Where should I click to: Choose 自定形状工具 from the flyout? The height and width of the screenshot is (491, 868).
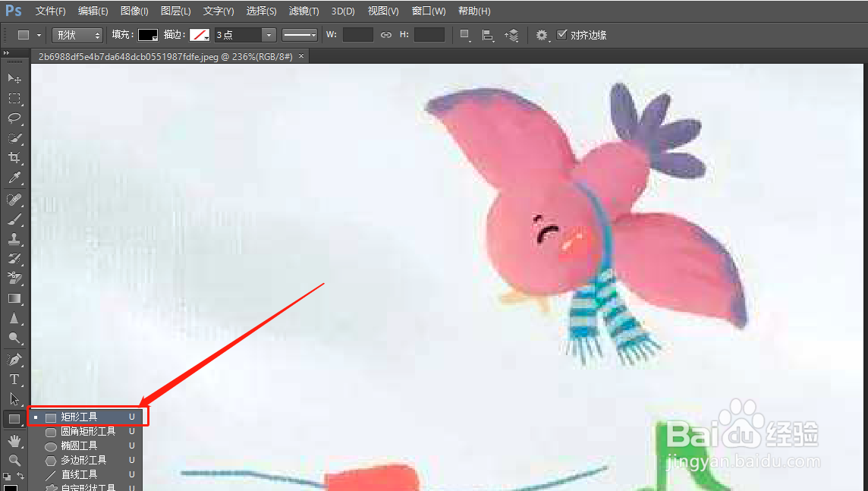[86, 487]
